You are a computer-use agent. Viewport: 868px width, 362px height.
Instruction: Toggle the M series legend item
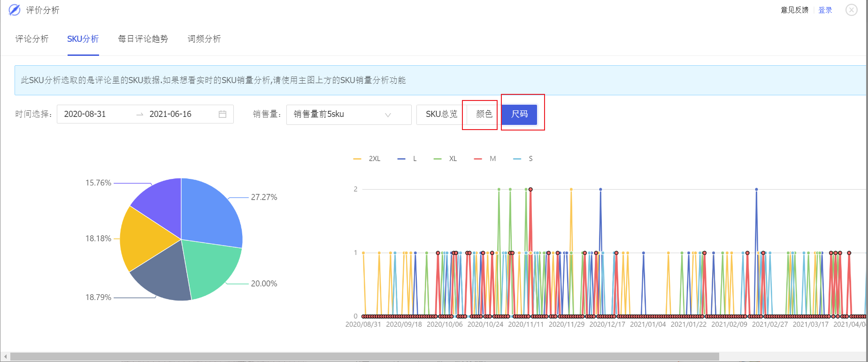click(x=485, y=159)
